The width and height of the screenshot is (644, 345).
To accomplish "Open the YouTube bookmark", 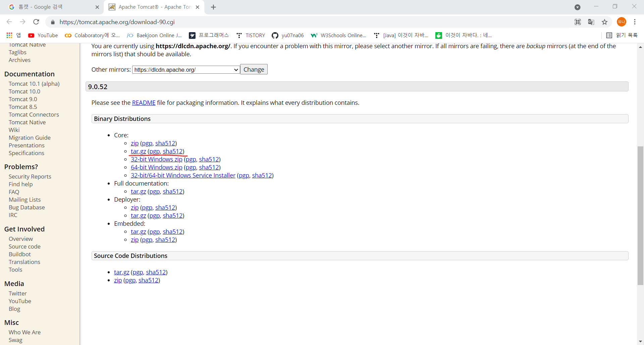I will tap(43, 35).
